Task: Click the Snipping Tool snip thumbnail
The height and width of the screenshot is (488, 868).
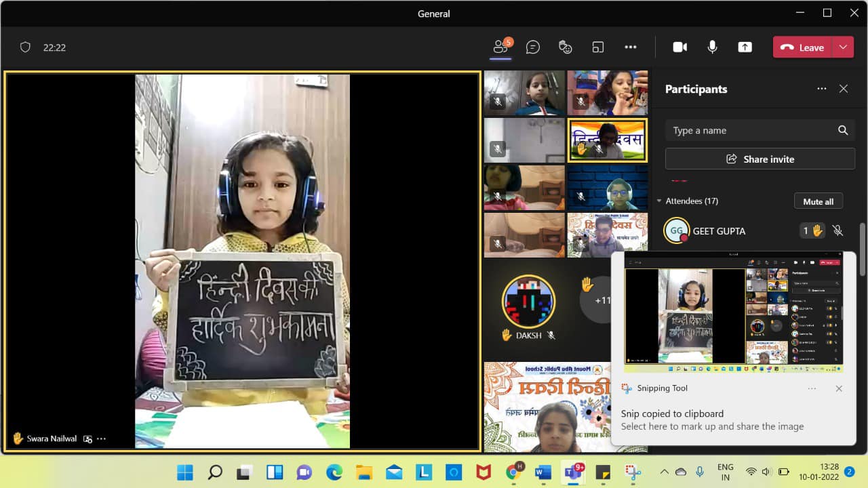Action: click(x=733, y=316)
